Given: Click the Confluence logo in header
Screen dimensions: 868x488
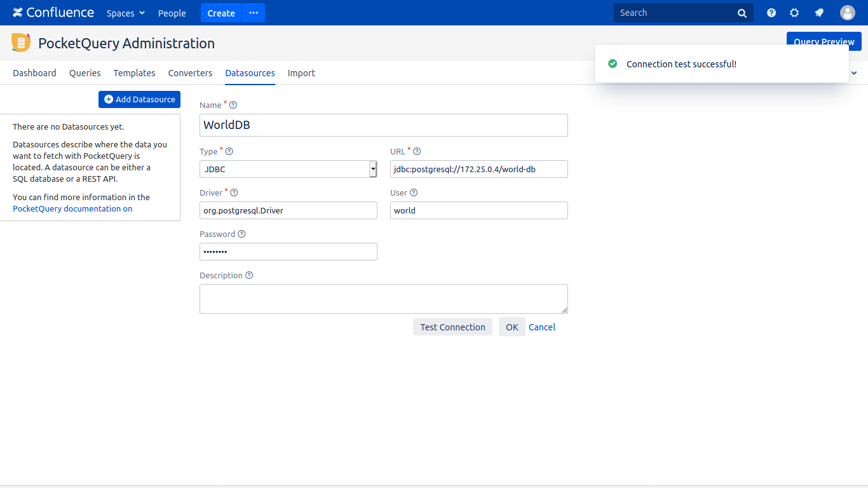Looking at the screenshot, I should [53, 13].
